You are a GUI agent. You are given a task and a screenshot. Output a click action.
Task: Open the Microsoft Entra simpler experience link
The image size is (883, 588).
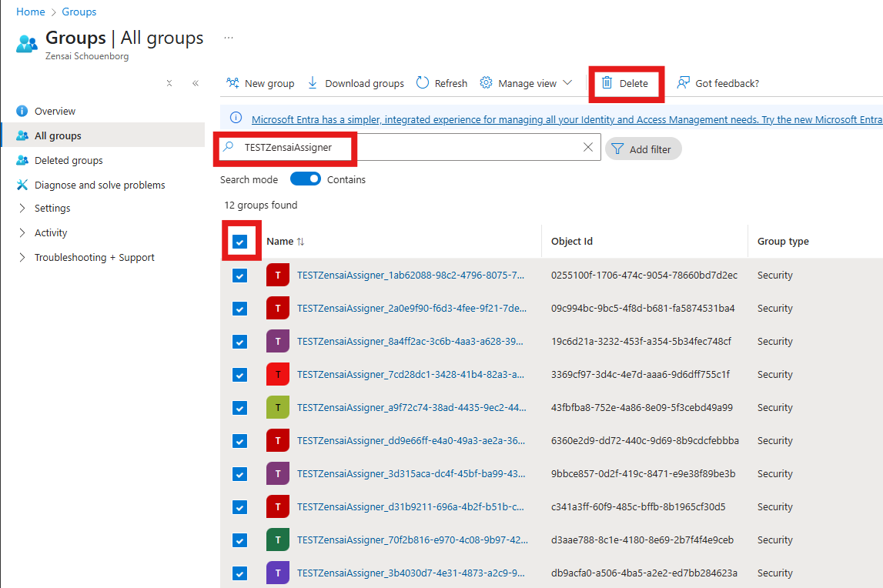(567, 119)
